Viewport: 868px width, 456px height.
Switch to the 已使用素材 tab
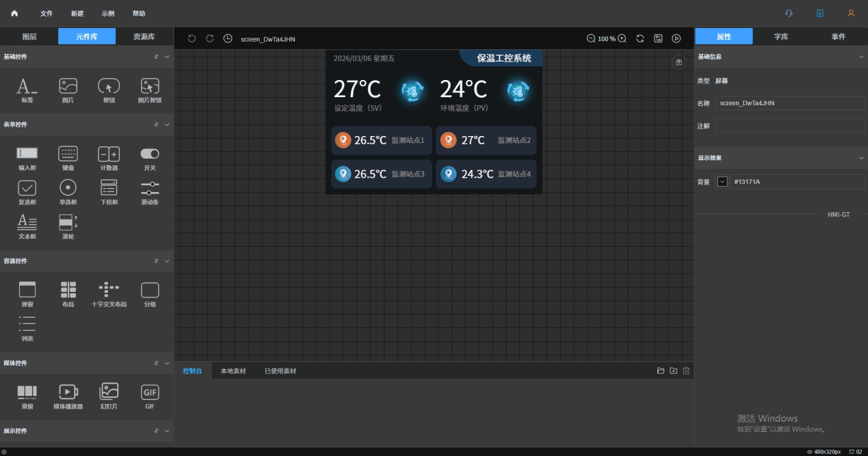280,371
